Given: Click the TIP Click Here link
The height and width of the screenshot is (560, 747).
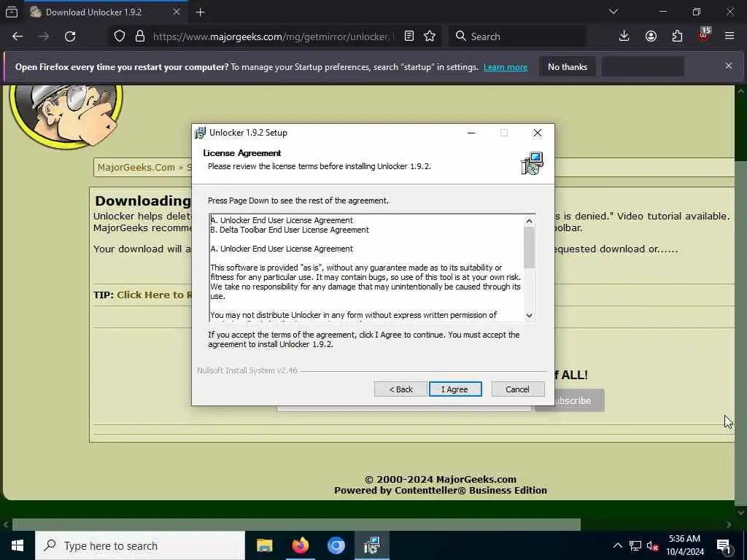Looking at the screenshot, I should (x=155, y=295).
